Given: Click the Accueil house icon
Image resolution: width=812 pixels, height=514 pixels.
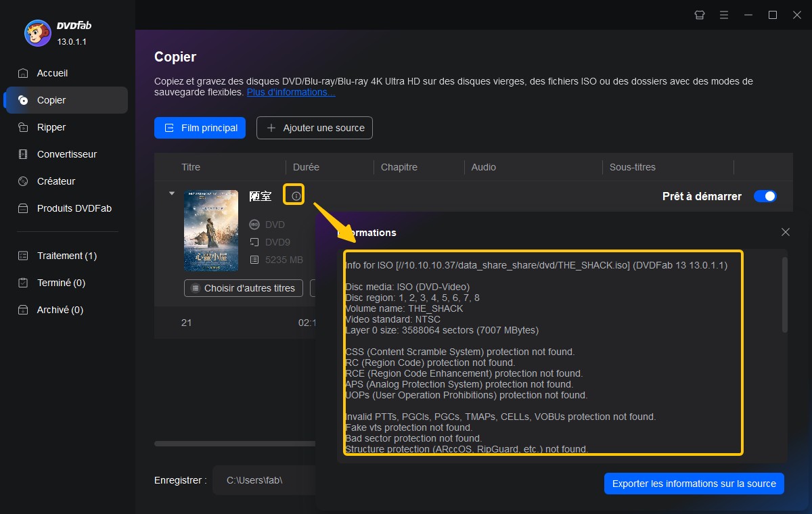Looking at the screenshot, I should [23, 73].
